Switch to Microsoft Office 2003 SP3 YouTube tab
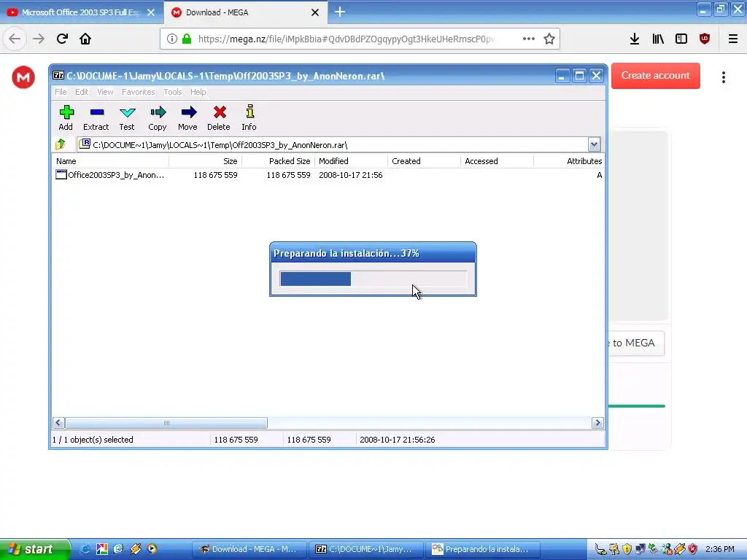This screenshot has height=560, width=747. (x=82, y=12)
